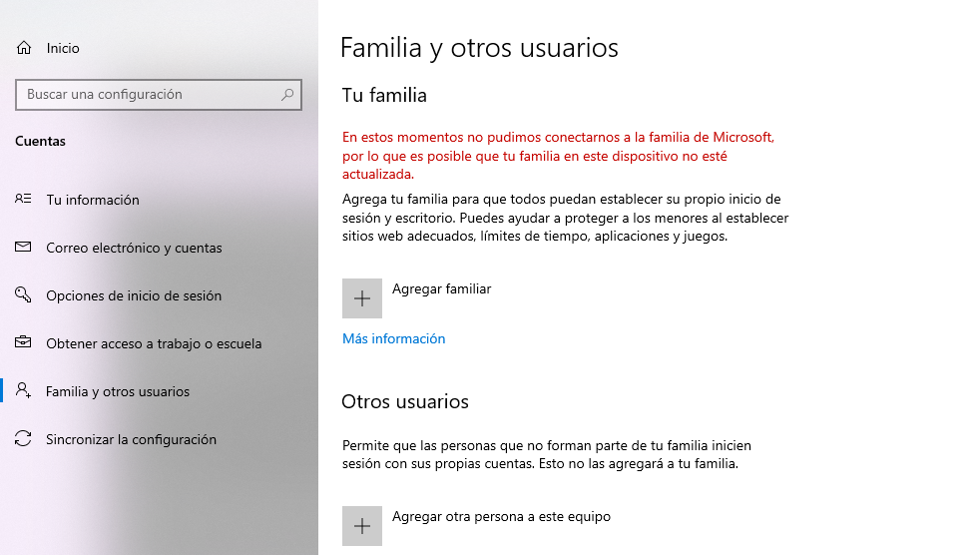Click the briefcase icon for work access

[x=24, y=343]
